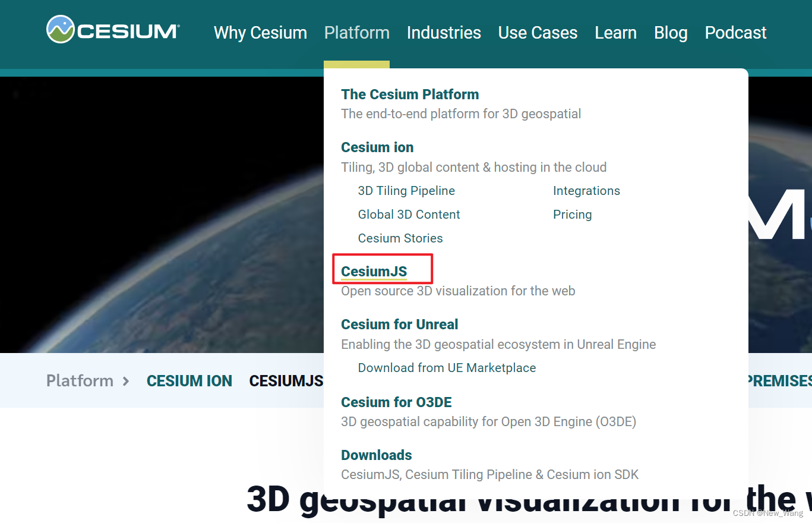Open Download from UE Marketplace link
This screenshot has width=812, height=523.
coord(446,367)
